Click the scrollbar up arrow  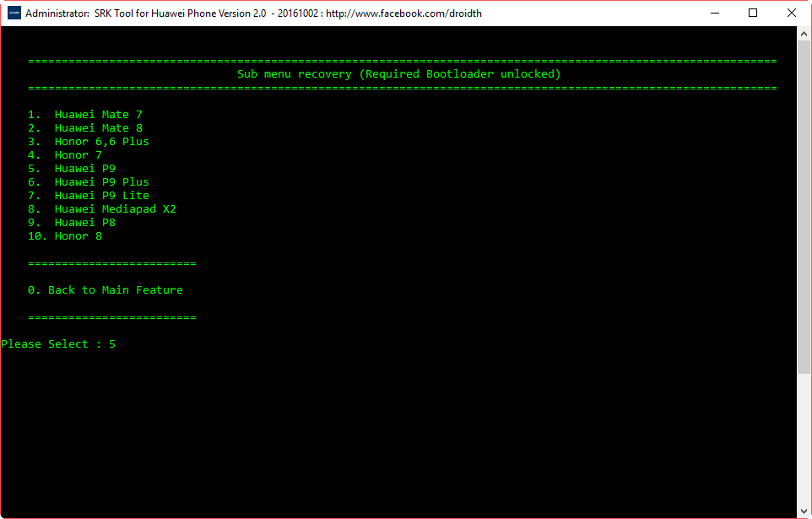click(x=804, y=35)
